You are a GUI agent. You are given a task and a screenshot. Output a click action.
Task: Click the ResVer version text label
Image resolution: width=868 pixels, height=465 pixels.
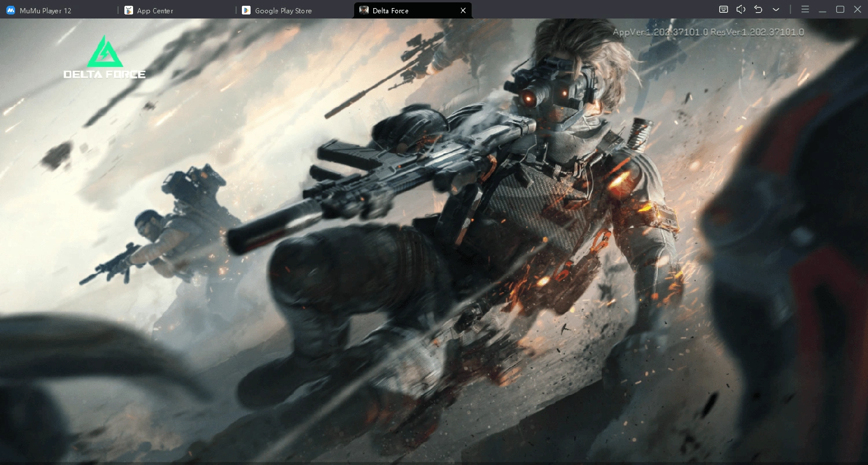[755, 32]
